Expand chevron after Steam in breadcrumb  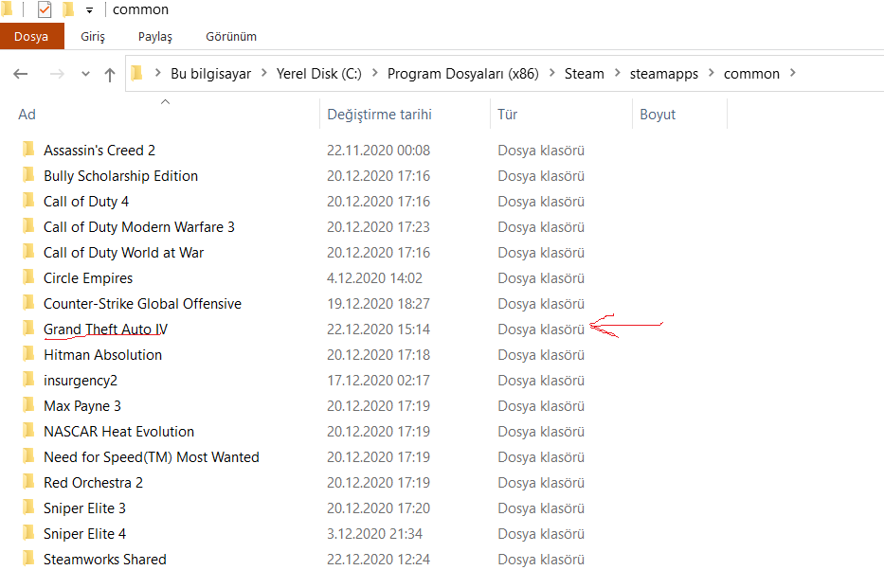618,73
